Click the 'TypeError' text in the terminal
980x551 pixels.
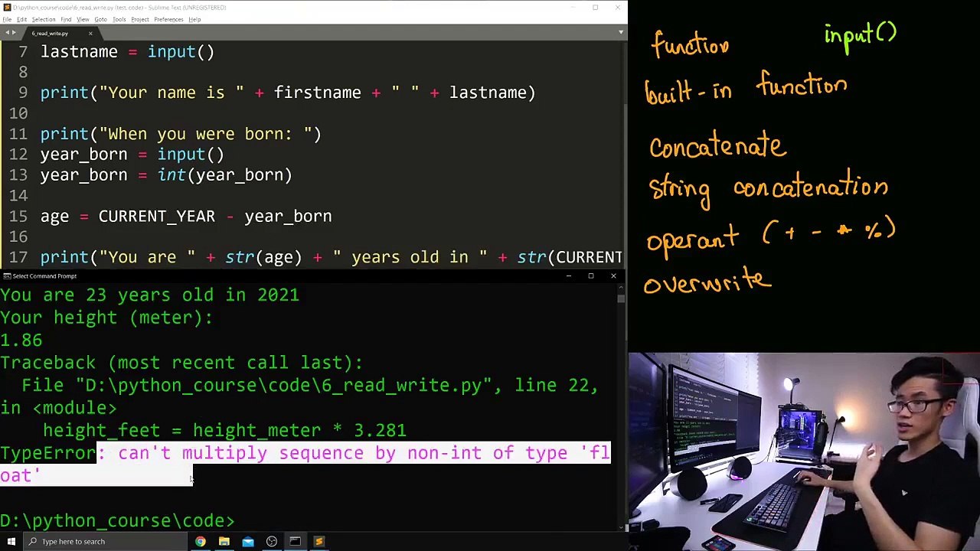click(x=47, y=453)
